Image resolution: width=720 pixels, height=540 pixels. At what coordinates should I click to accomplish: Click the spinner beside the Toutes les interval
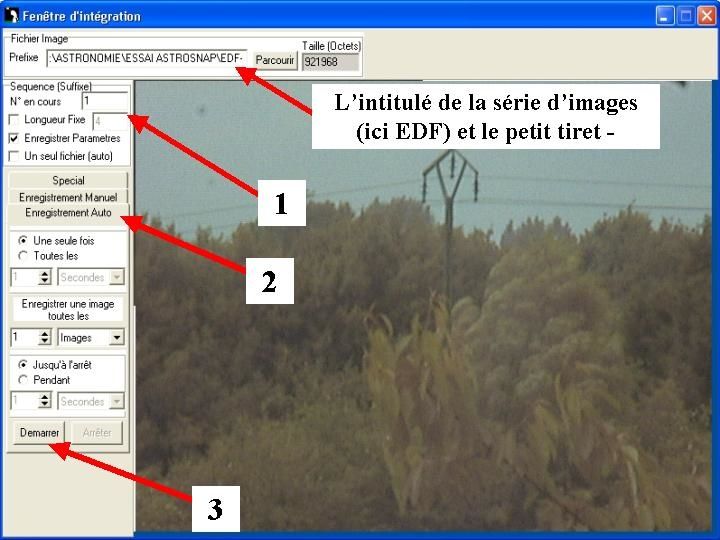(45, 277)
